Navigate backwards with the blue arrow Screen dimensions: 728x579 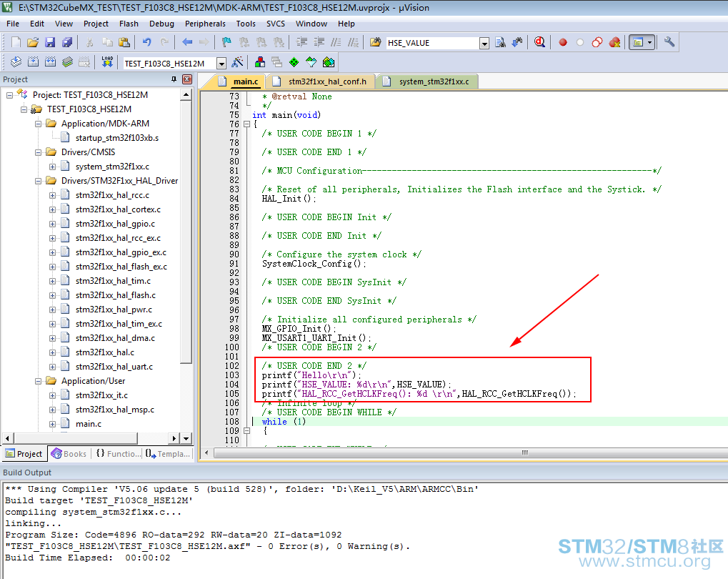tap(187, 42)
